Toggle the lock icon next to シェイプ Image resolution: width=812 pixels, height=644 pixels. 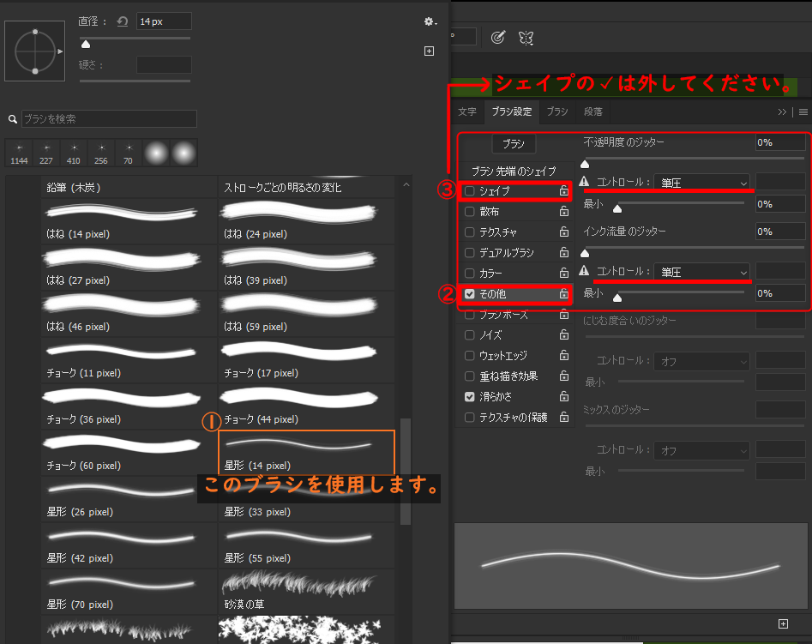click(563, 191)
